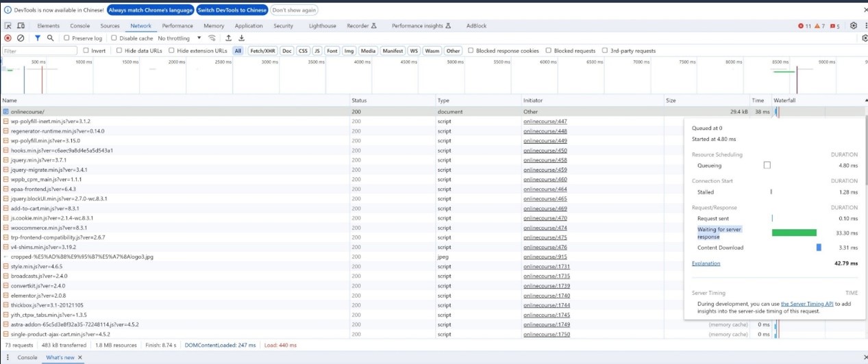The width and height of the screenshot is (868, 364).
Task: Go to the Sources tab
Action: click(110, 26)
